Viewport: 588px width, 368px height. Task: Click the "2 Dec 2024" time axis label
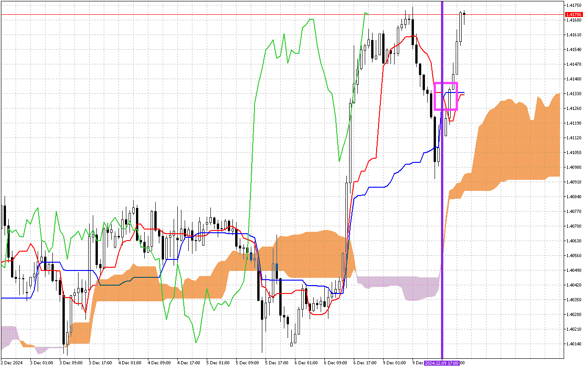(12, 363)
